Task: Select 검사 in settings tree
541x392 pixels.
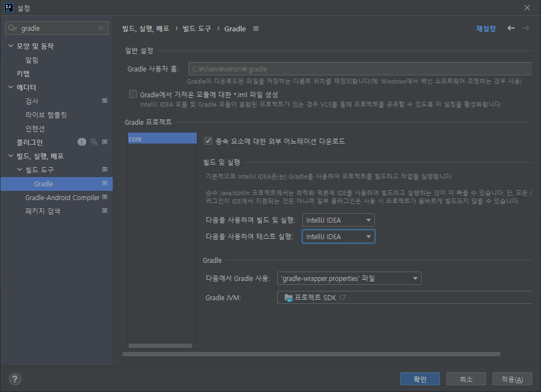Action: point(32,101)
